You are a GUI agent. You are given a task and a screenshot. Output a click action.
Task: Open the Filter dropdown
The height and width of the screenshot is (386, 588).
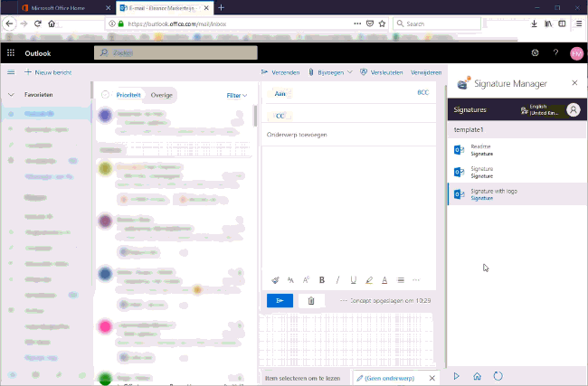(237, 96)
